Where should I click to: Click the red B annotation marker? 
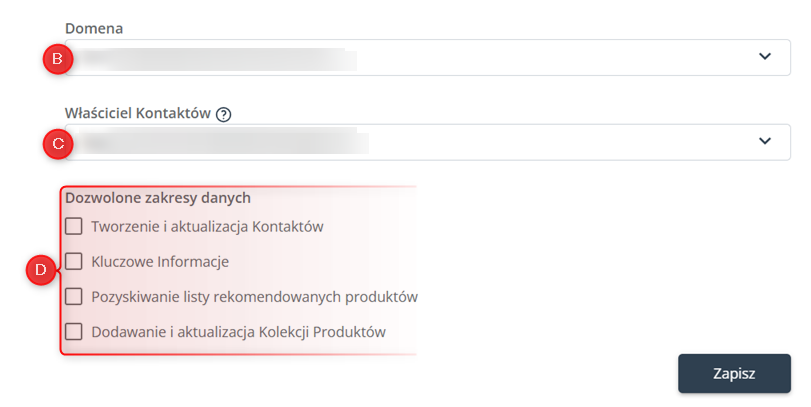58,58
